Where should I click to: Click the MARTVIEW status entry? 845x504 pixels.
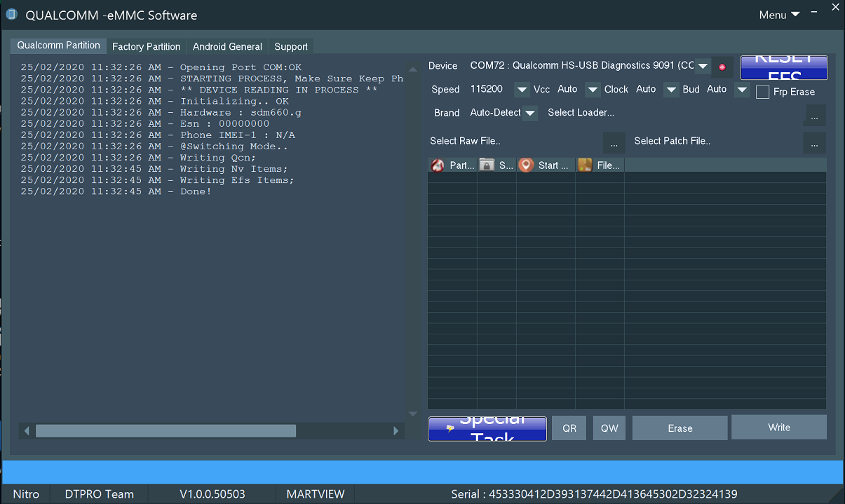[316, 494]
